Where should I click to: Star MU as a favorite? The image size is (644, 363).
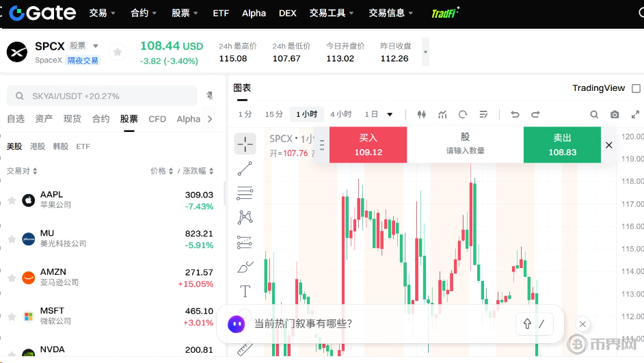(12, 239)
